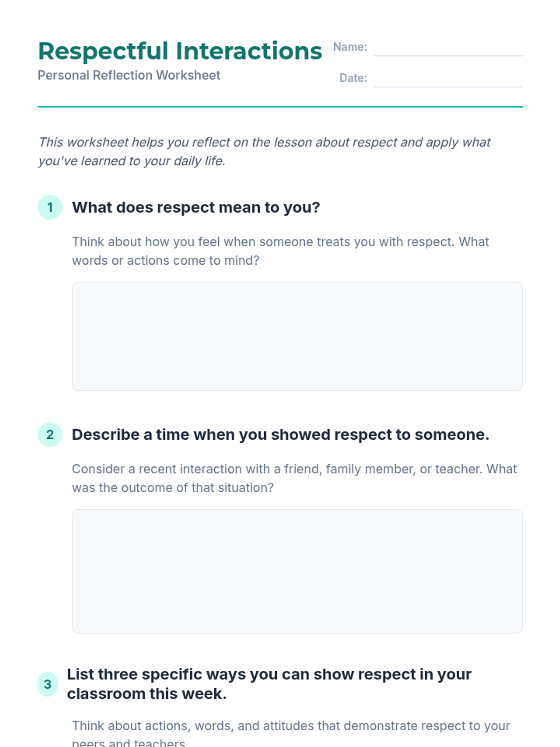Click the 'List three specific ways' heading

click(269, 684)
